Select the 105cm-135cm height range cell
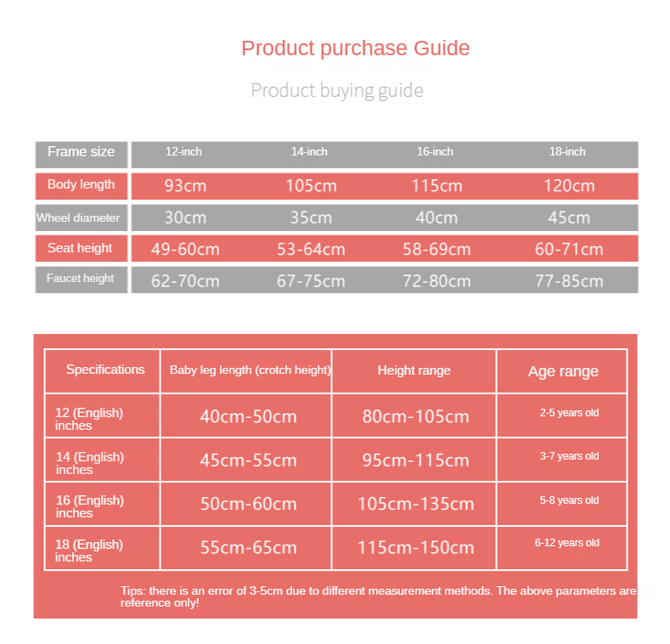The width and height of the screenshot is (670, 644). [x=415, y=504]
